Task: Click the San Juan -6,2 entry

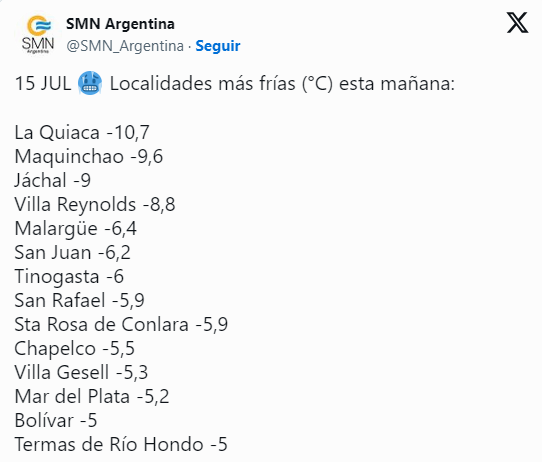Action: [x=72, y=252]
